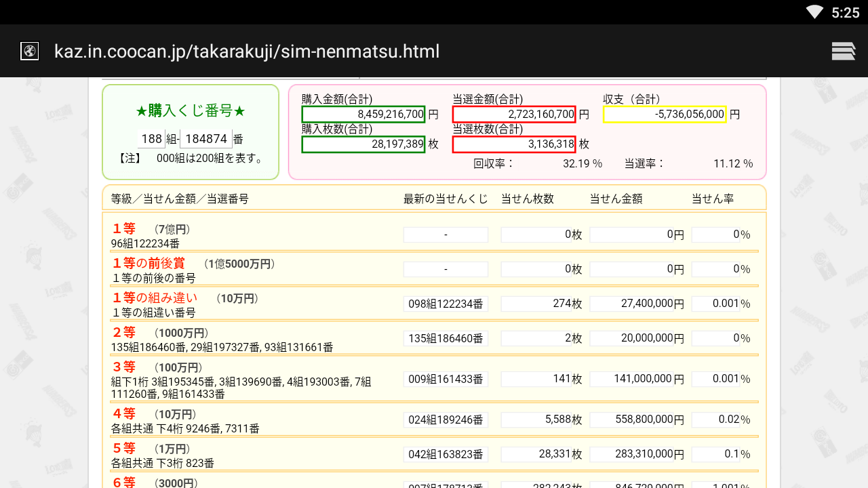Click the 1等の前後賞 当せん枚数 field
This screenshot has width=868, height=488.
537,269
